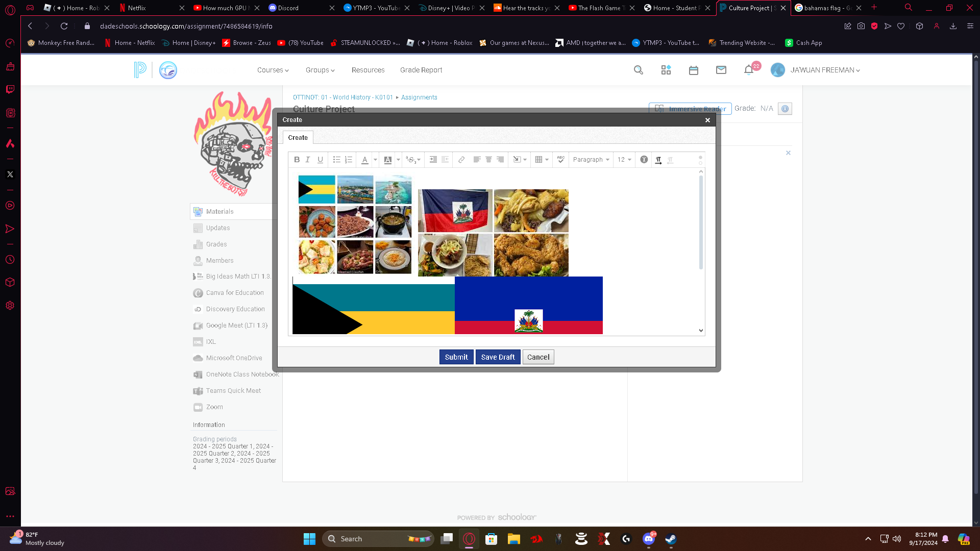Insert a bulleted list
The image size is (980, 551).
336,160
